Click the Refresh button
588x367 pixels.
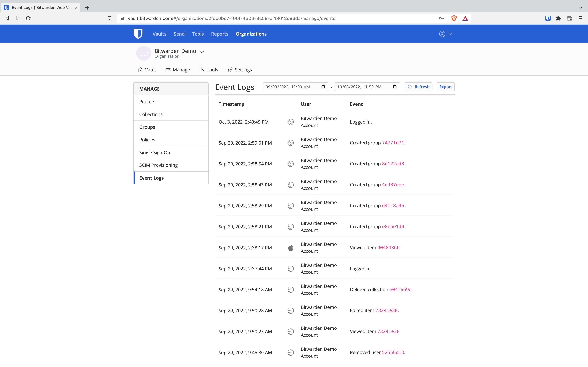(x=418, y=87)
